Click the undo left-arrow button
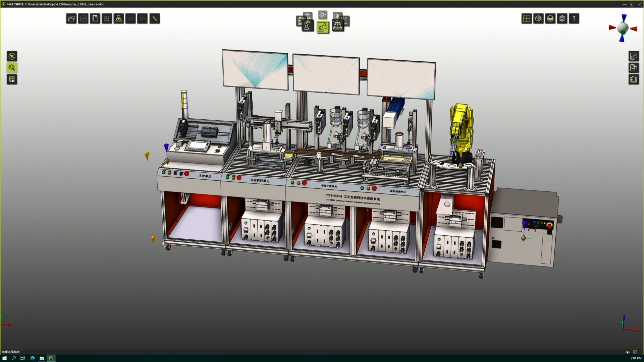This screenshot has width=644, height=362. (x=130, y=19)
